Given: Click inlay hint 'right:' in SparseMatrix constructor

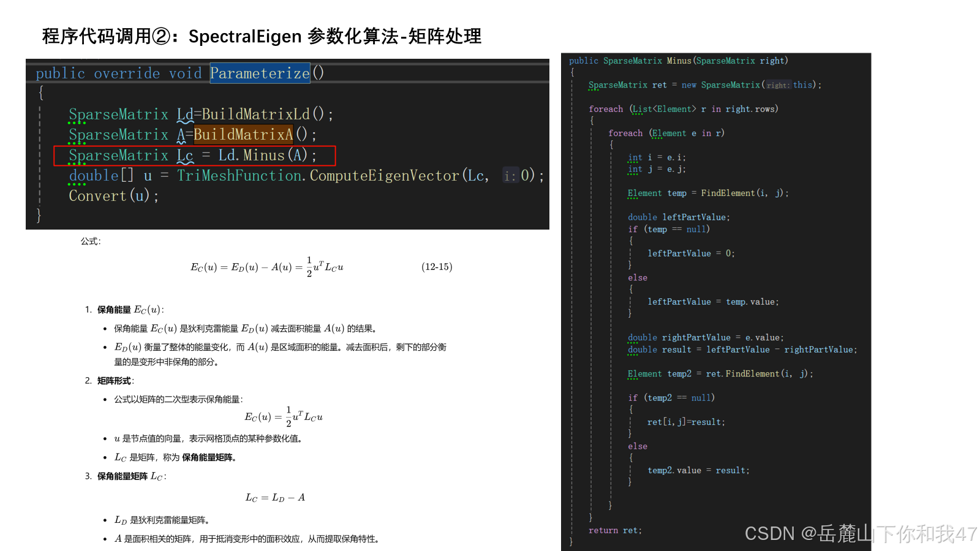Looking at the screenshot, I should (778, 86).
